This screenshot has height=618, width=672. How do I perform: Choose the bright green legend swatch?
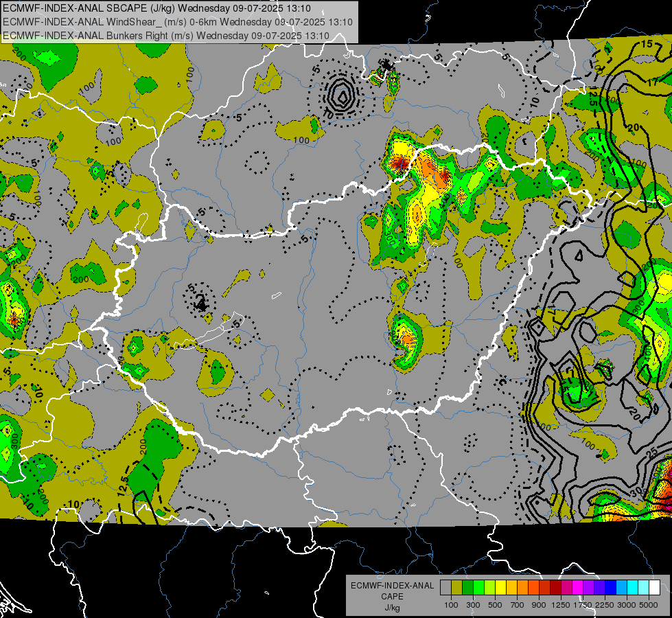[x=478, y=587]
